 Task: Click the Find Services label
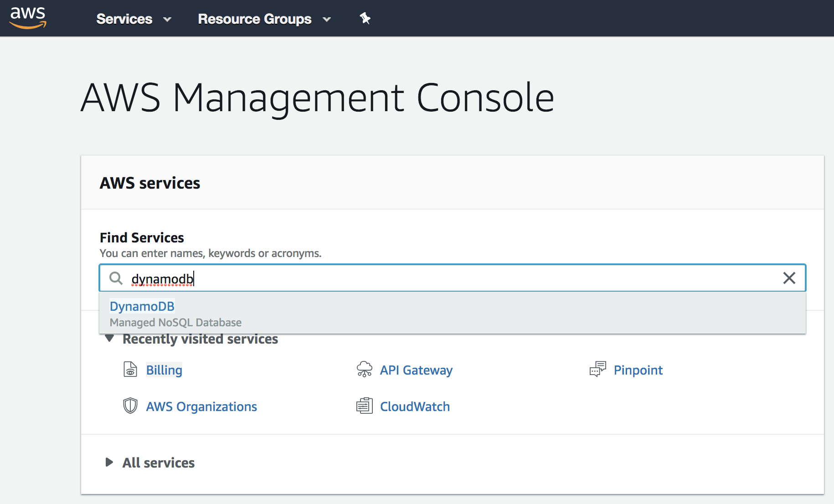[x=142, y=238]
